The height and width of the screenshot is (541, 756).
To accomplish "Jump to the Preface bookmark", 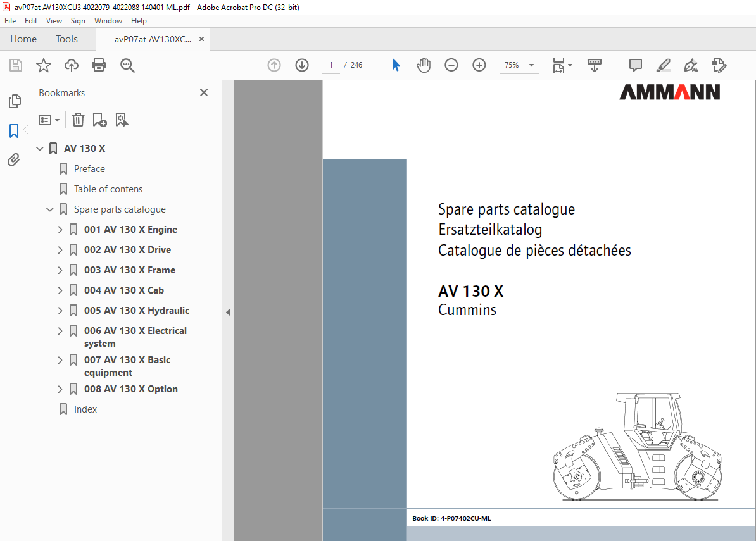I will (89, 168).
